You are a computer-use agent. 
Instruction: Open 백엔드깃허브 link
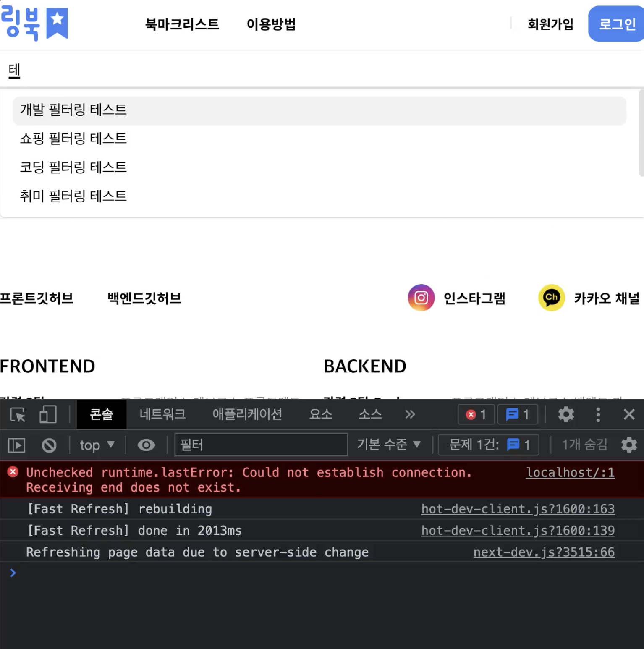(x=144, y=298)
